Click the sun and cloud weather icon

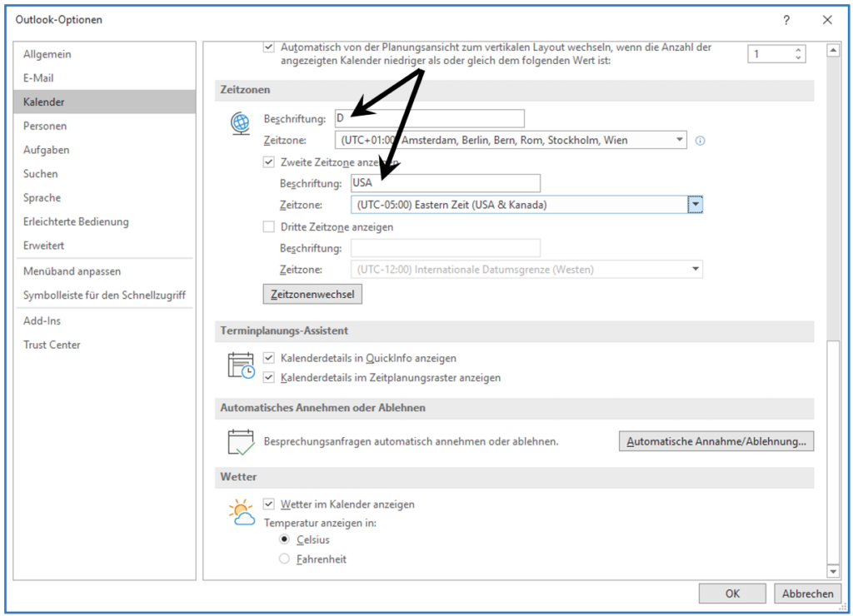coord(242,512)
